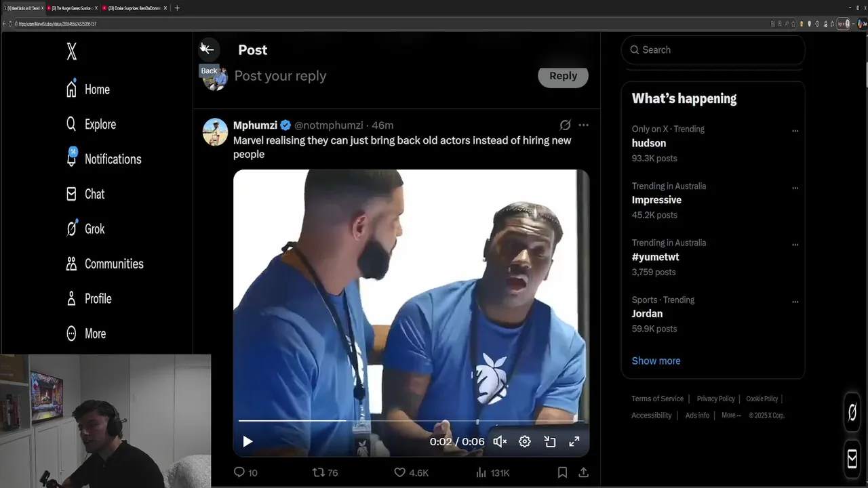Go back with the Back arrow
Screen dimensions: 868x488
[x=208, y=49]
